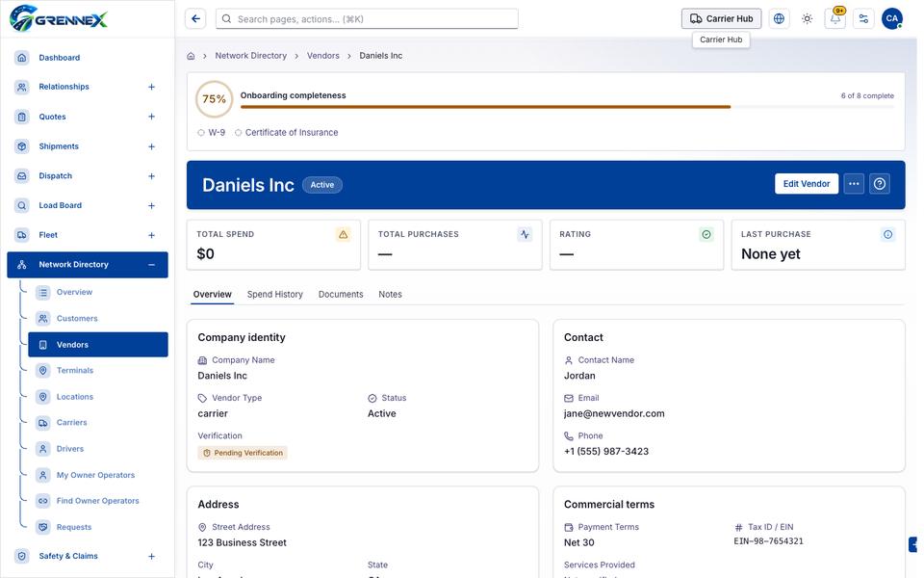Image resolution: width=924 pixels, height=578 pixels.
Task: Click the home breadcrumb icon
Action: tap(191, 56)
